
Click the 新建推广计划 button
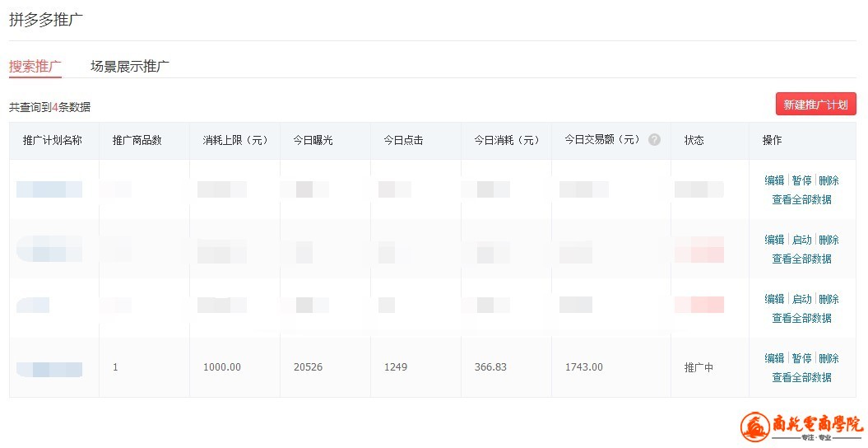click(815, 104)
